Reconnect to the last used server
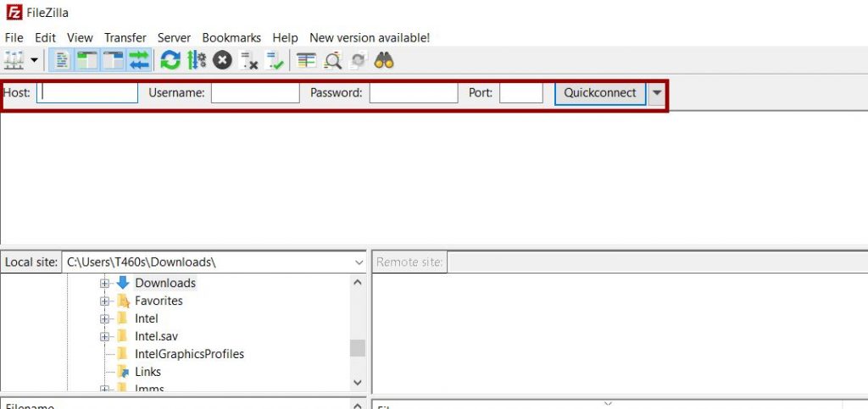 (x=275, y=59)
